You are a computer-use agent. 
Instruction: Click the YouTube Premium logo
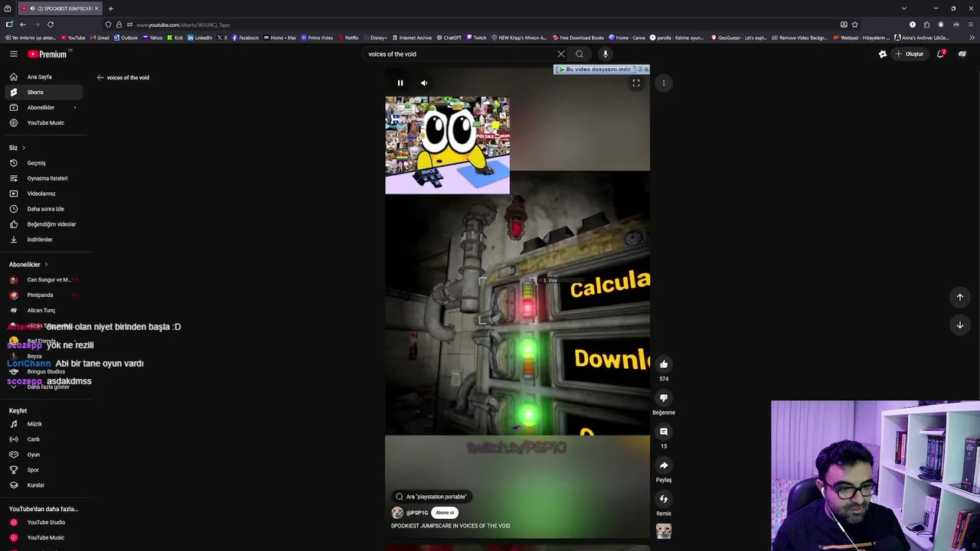point(48,54)
